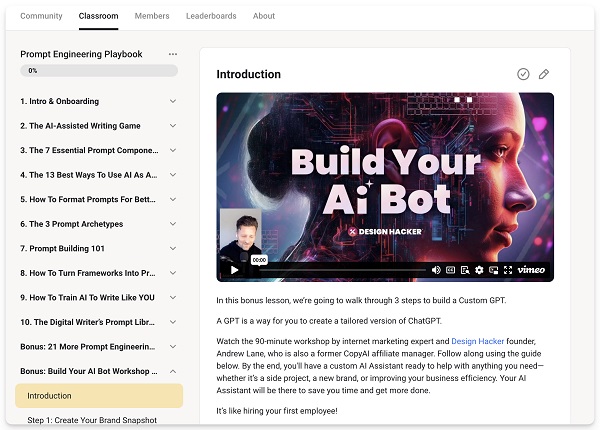Open the Leaderboards tab
The height and width of the screenshot is (430, 600).
pyautogui.click(x=210, y=16)
